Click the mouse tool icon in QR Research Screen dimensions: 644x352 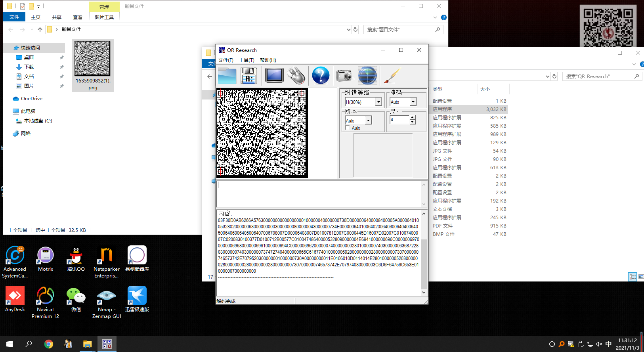tap(296, 75)
